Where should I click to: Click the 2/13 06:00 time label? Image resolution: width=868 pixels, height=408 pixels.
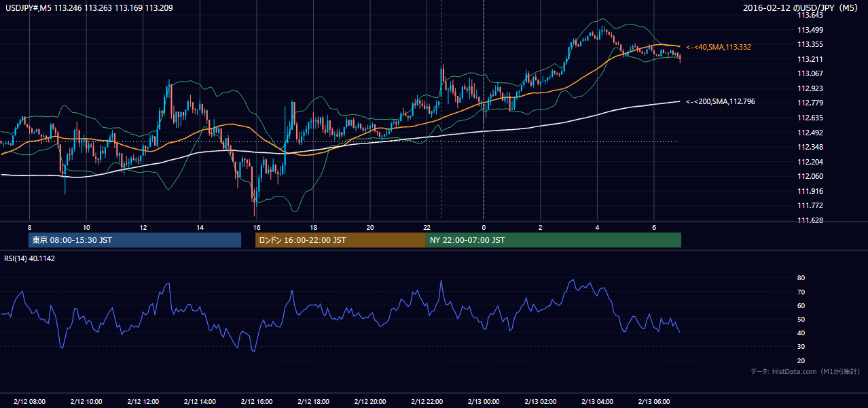[654, 402]
